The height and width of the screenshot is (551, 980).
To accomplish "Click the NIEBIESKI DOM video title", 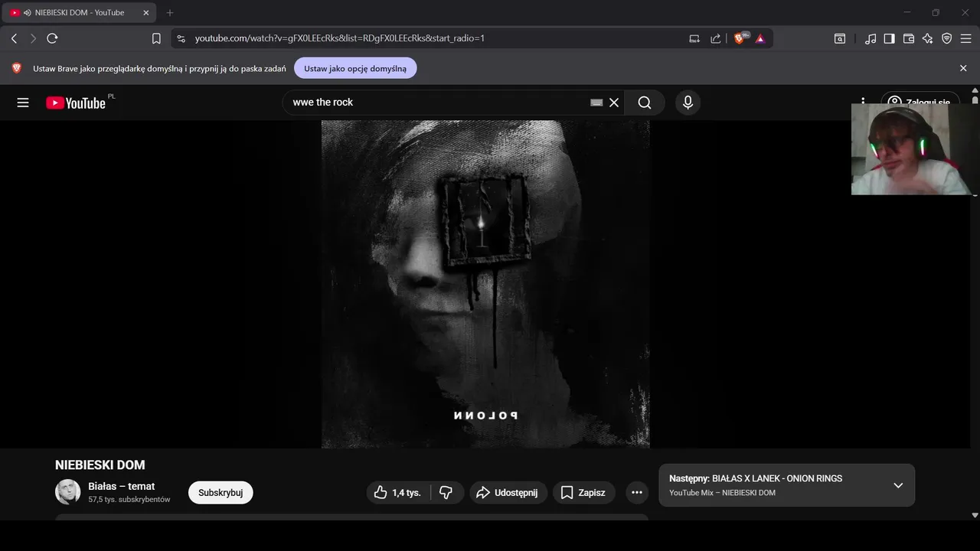I will (x=100, y=465).
